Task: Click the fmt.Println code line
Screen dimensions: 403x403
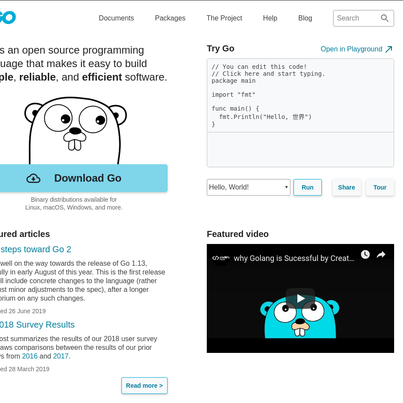Action: (265, 117)
